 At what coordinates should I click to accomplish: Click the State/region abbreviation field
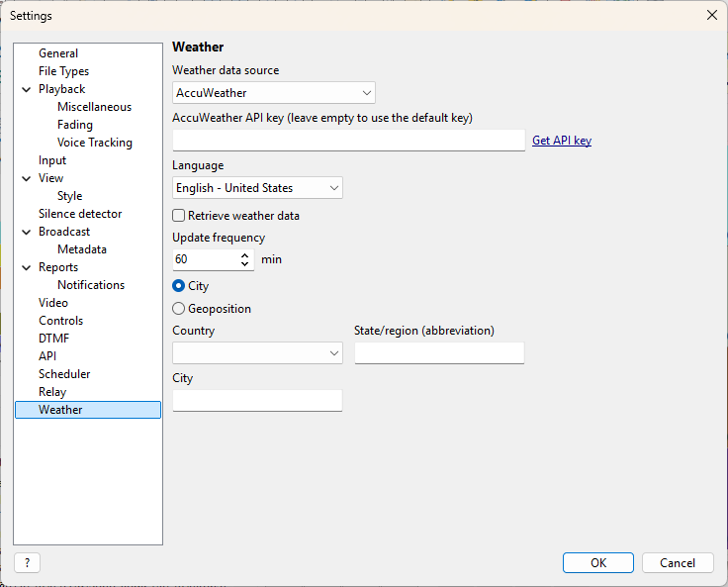tap(439, 353)
